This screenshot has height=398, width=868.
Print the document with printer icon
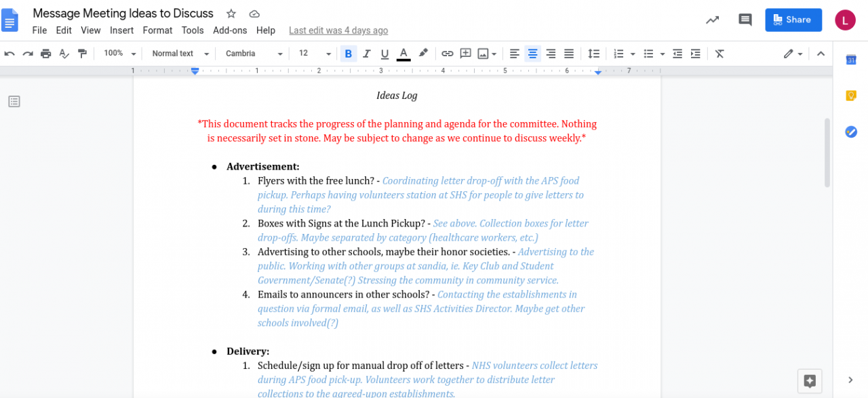click(46, 54)
